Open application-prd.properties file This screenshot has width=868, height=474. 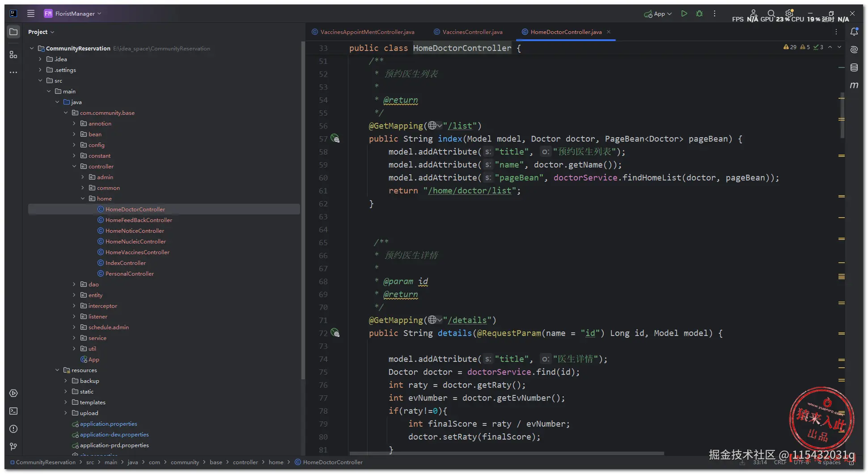coord(114,445)
